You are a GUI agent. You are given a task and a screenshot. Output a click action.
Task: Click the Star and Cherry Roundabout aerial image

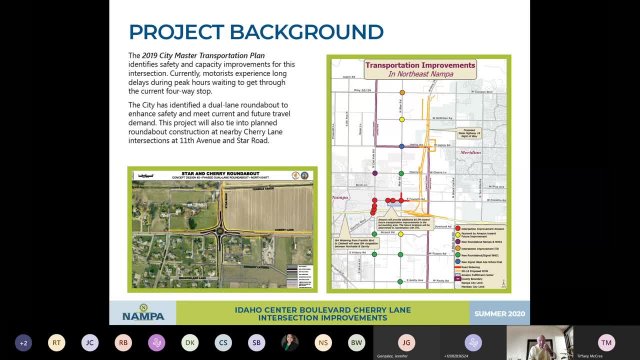222,229
